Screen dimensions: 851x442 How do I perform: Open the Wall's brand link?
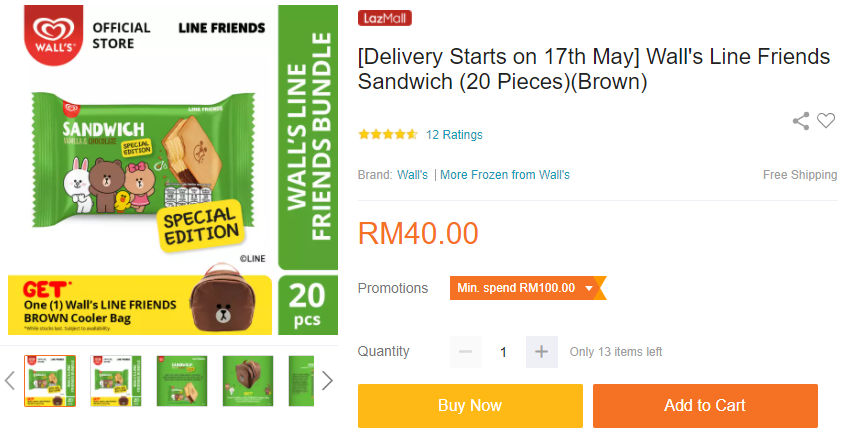coord(412,175)
